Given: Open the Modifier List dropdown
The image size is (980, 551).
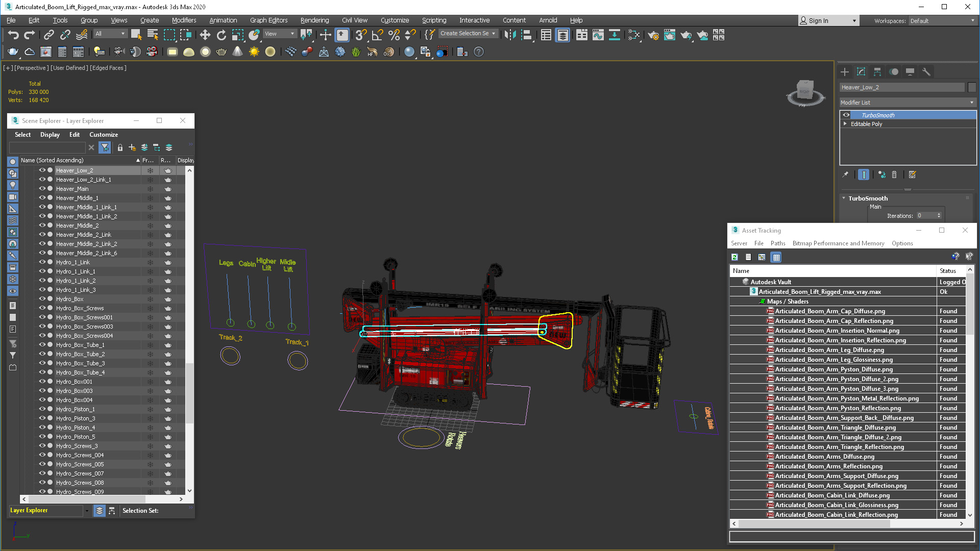Looking at the screenshot, I should (x=908, y=103).
